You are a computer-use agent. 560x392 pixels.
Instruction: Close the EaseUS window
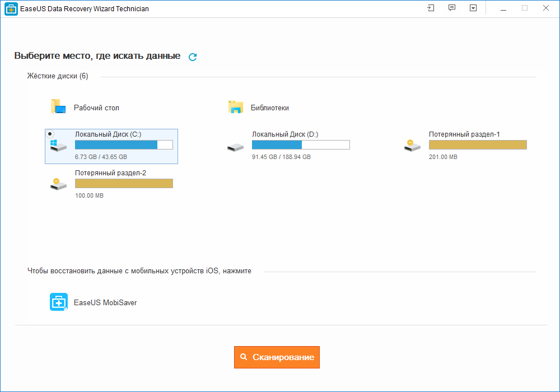545,8
